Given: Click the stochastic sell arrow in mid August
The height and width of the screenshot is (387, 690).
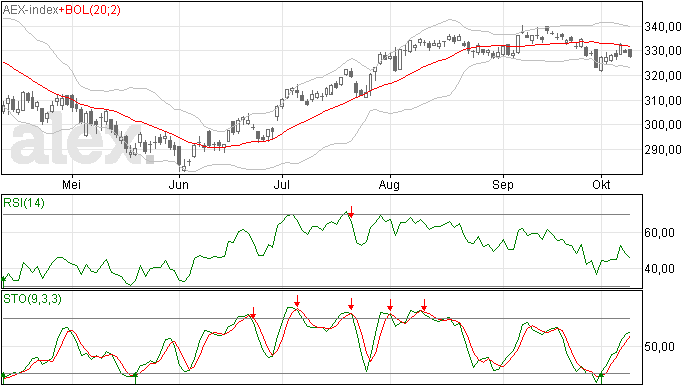Looking at the screenshot, I should tap(424, 305).
